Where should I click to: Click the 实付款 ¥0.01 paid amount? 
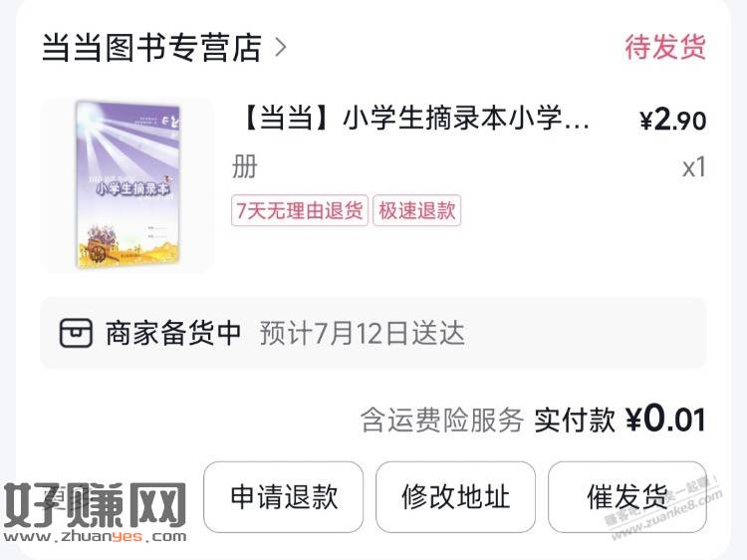[620, 420]
